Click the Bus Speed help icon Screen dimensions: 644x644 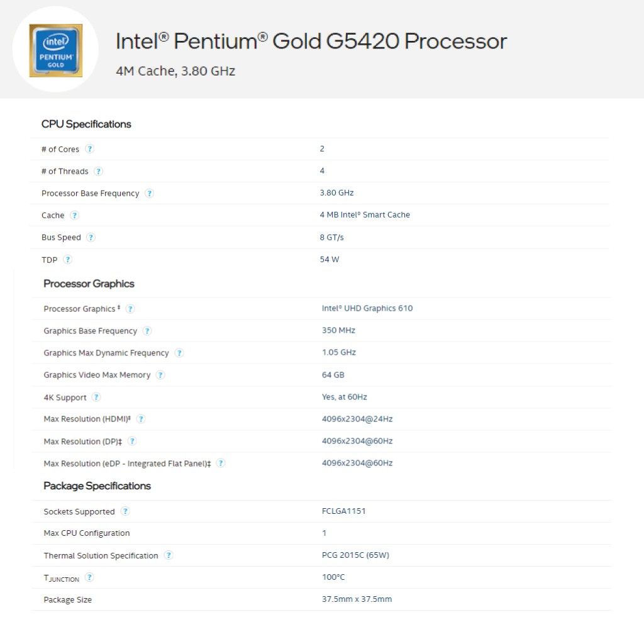91,237
